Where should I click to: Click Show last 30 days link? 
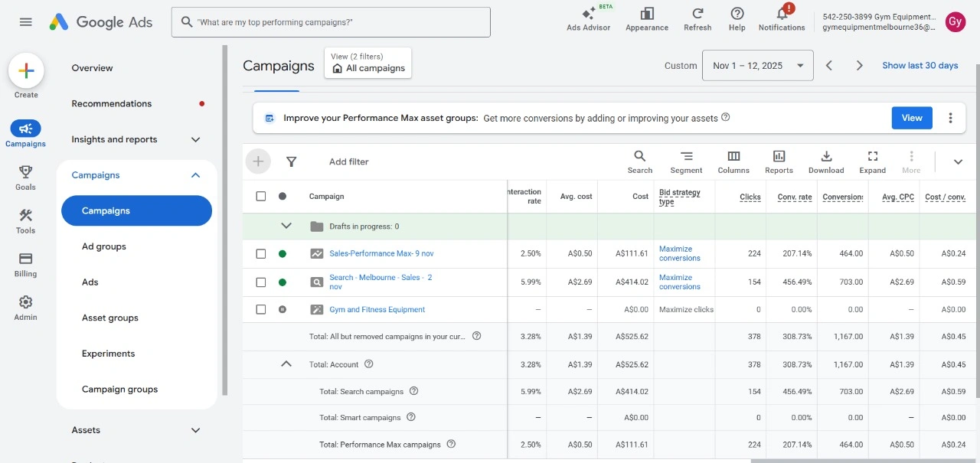coord(920,66)
